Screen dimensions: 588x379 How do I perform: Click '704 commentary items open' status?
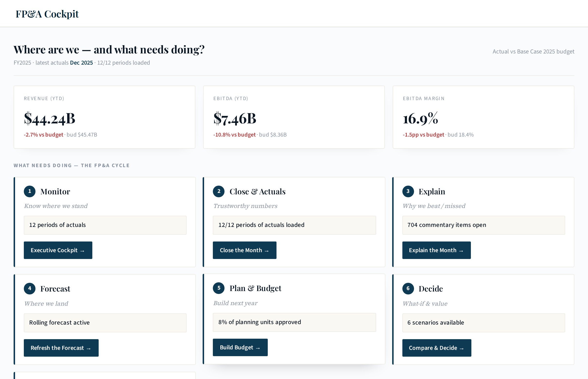click(484, 225)
